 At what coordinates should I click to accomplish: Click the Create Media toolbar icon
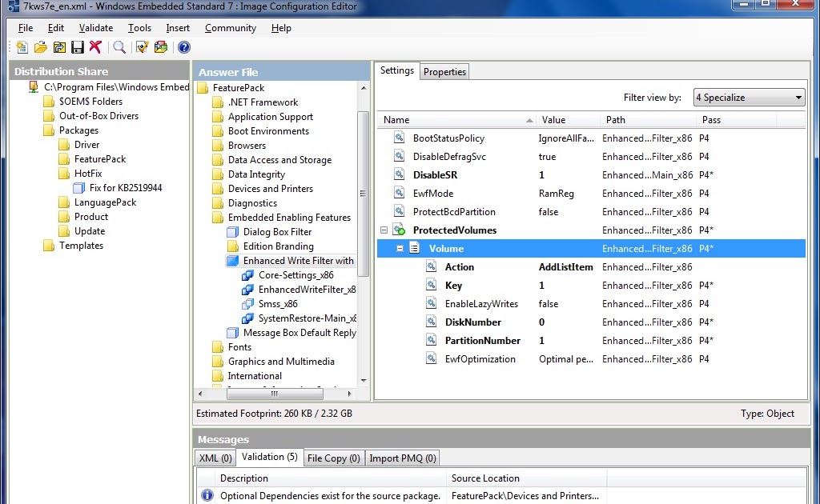[160, 47]
